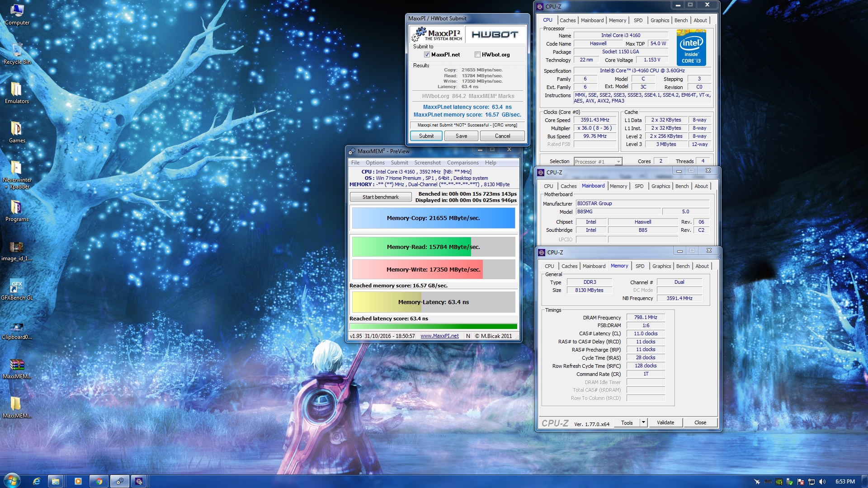The width and height of the screenshot is (868, 488).
Task: Click the HWBOT logo in submit window
Action: (x=495, y=34)
